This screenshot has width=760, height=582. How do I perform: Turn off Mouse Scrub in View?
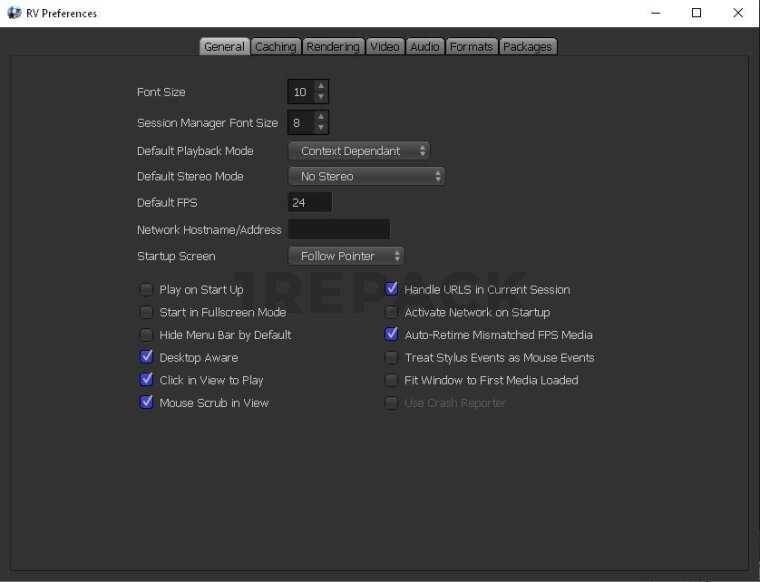click(x=147, y=403)
